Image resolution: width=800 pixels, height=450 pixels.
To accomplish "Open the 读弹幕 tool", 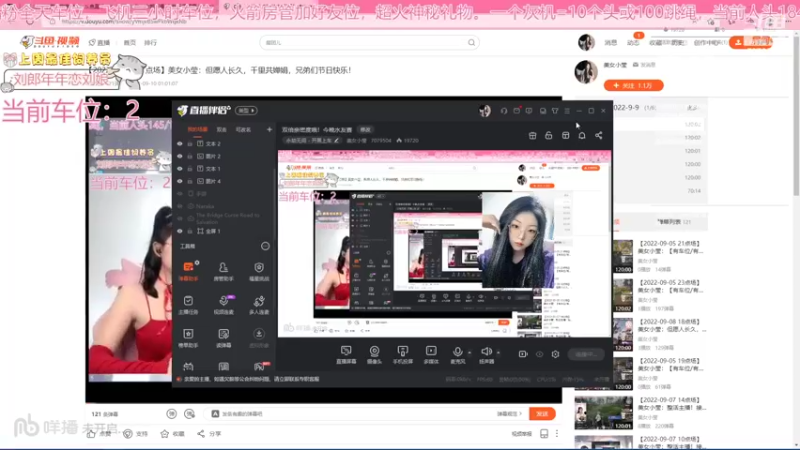I will [x=223, y=338].
